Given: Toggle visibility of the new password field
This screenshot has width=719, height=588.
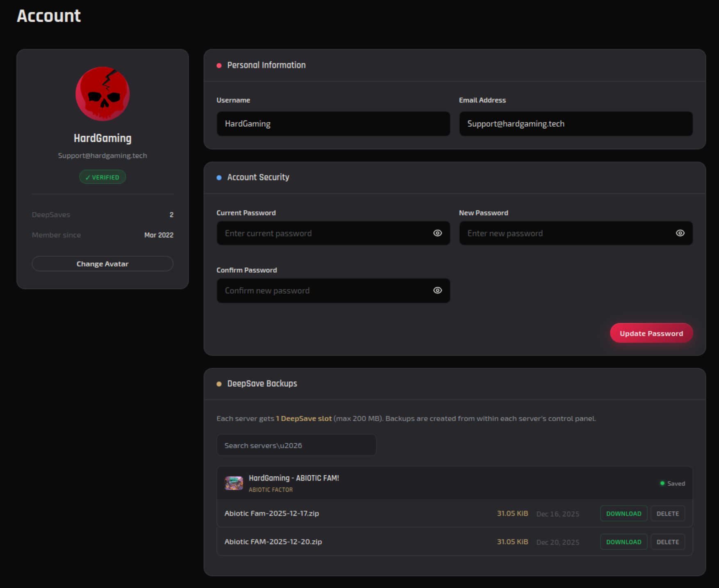Looking at the screenshot, I should pyautogui.click(x=680, y=233).
